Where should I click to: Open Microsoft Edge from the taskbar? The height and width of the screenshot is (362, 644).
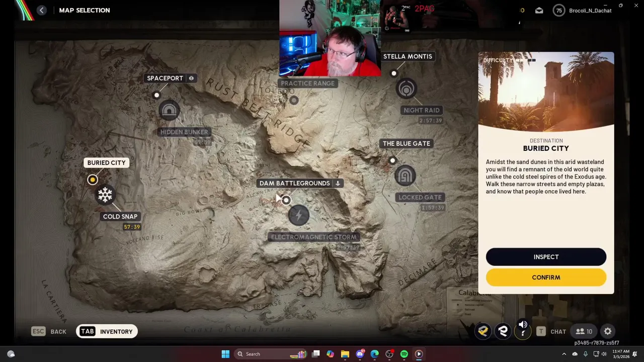coord(374,354)
